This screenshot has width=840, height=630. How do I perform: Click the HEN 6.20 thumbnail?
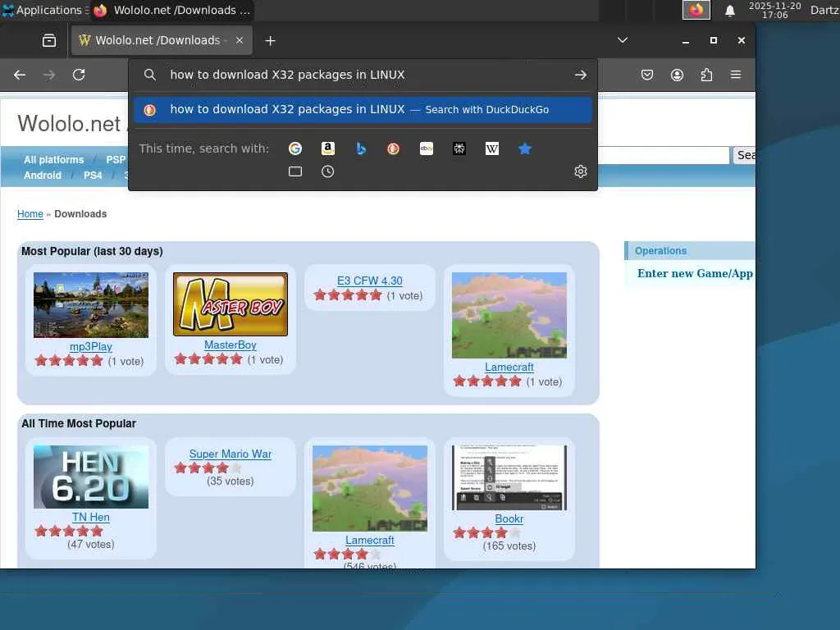coord(90,477)
